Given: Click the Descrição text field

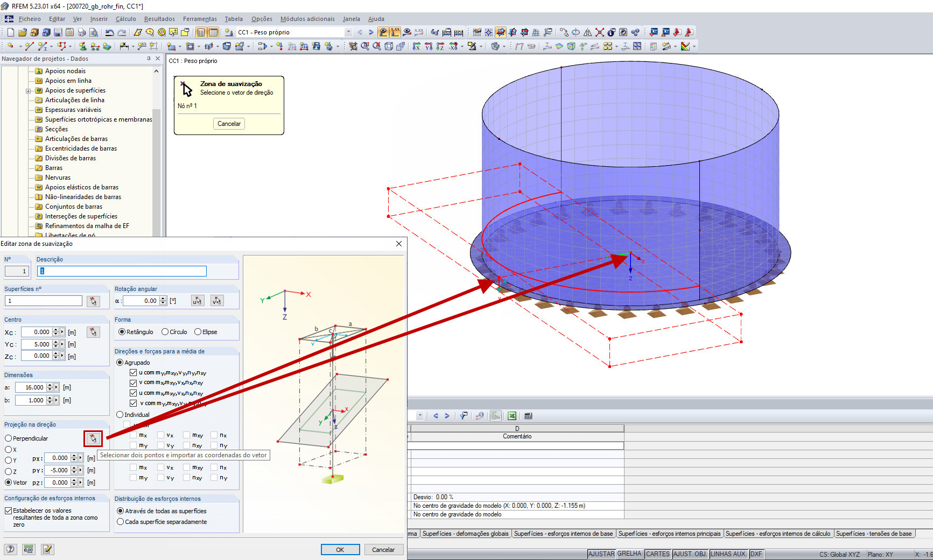Looking at the screenshot, I should pyautogui.click(x=122, y=271).
